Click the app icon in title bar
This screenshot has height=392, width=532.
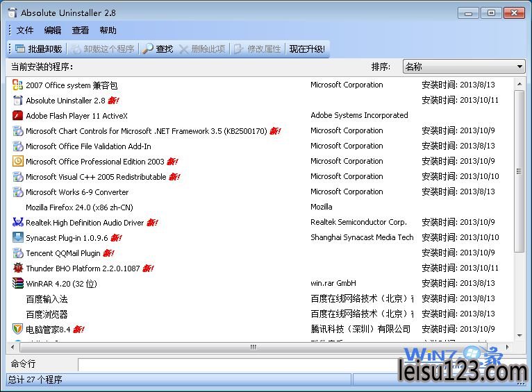point(12,12)
